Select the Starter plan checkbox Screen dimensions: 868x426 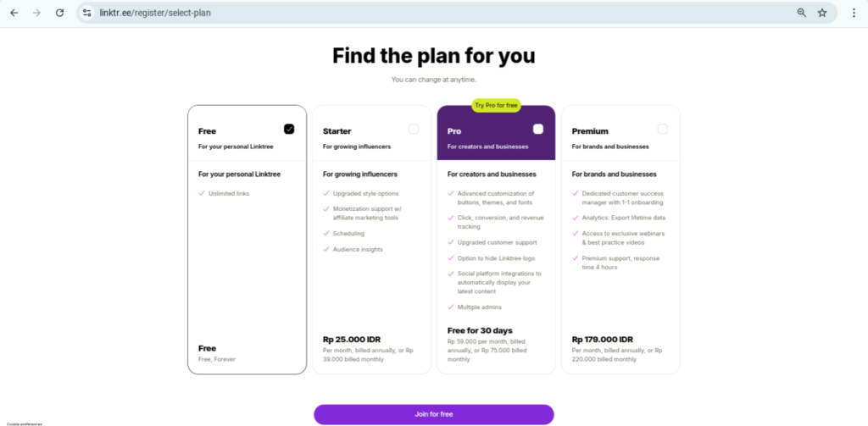click(414, 129)
